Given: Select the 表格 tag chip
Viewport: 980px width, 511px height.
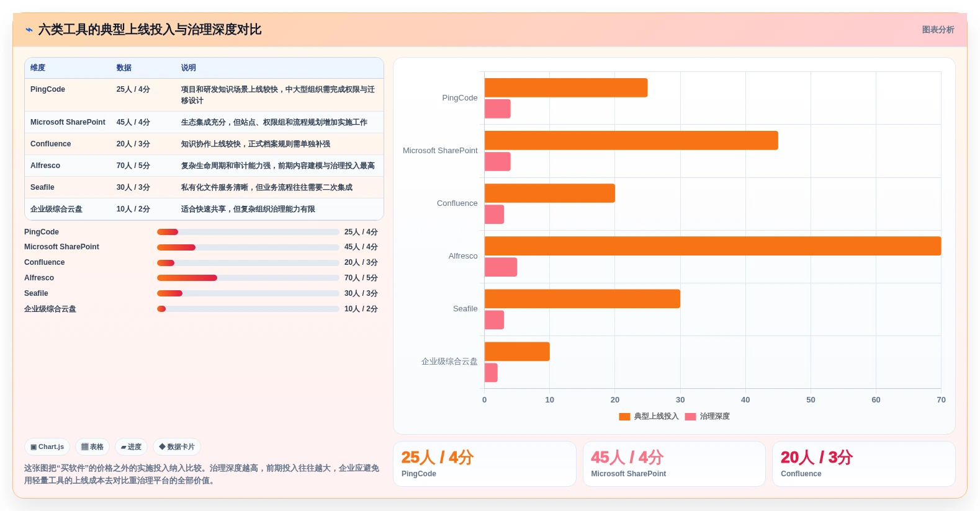Looking at the screenshot, I should (x=92, y=447).
